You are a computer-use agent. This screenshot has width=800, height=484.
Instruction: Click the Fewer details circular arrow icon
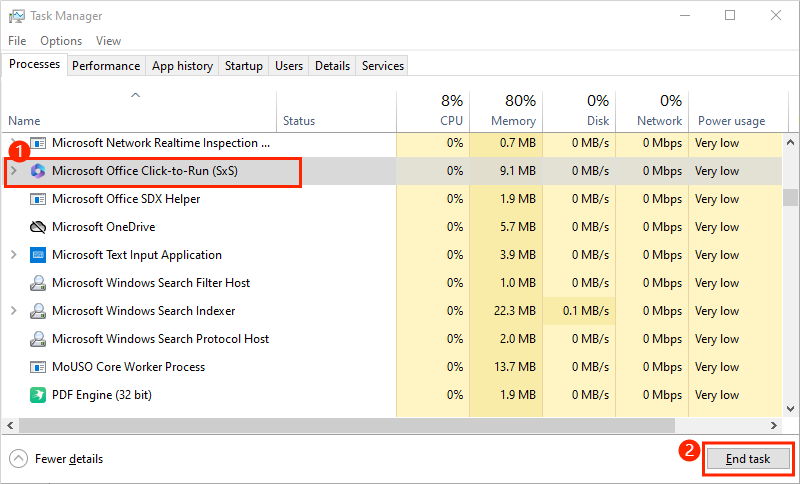(18, 458)
